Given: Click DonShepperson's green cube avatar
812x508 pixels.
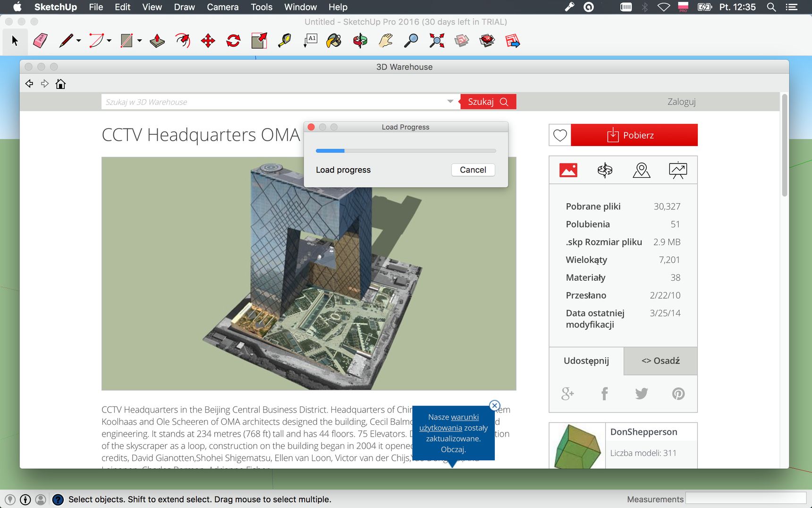Looking at the screenshot, I should [577, 446].
